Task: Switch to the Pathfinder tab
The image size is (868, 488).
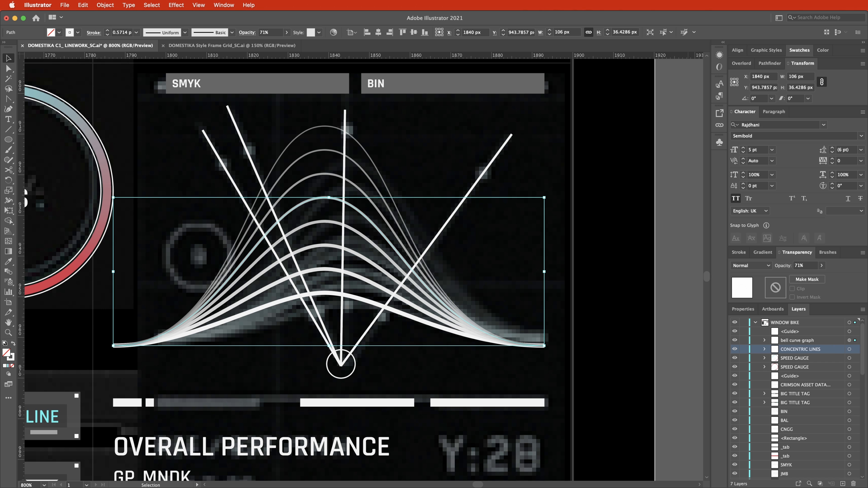Action: (770, 63)
